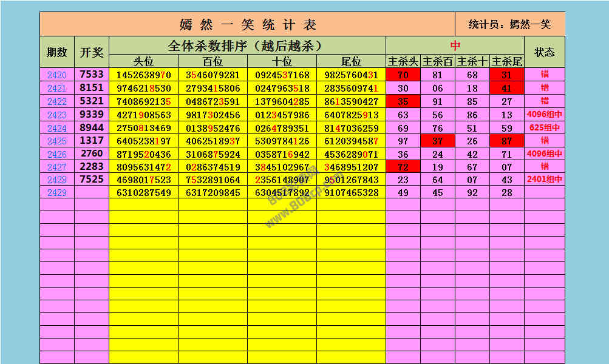Open the latest period 2429 link
Image resolution: width=609 pixels, height=364 pixels.
pos(57,192)
